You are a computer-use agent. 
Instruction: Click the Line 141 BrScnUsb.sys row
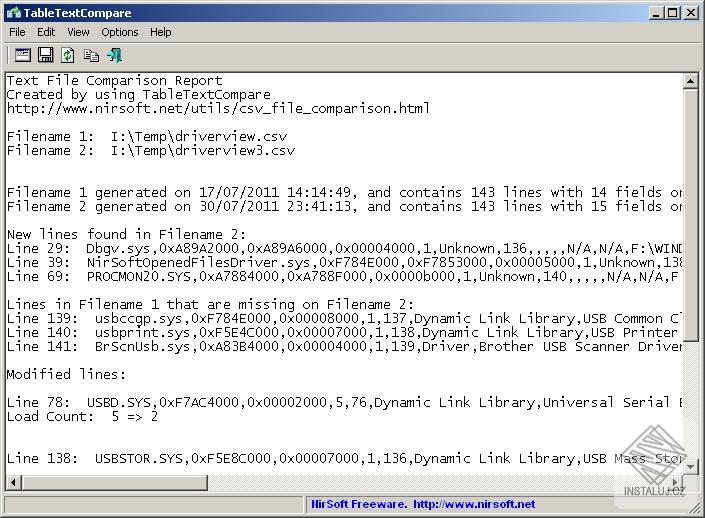344,346
